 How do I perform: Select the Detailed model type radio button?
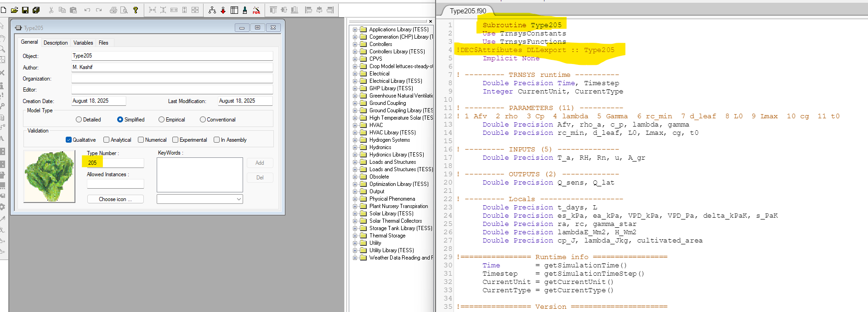[79, 120]
